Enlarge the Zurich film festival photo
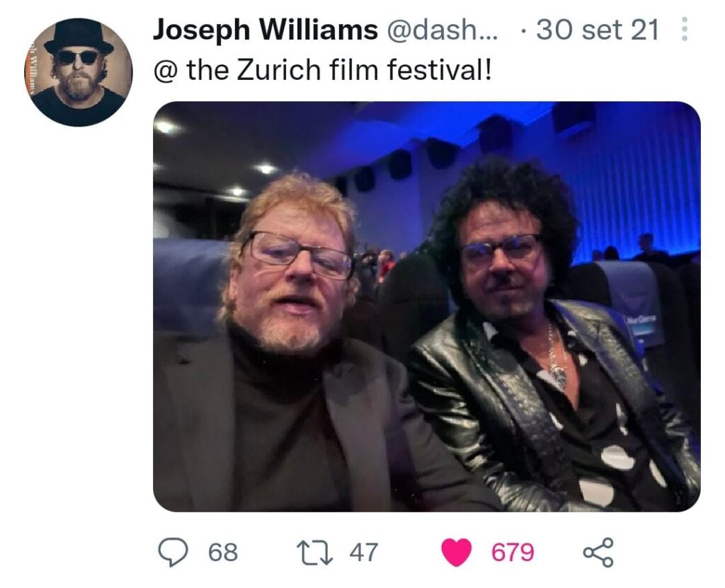 pyautogui.click(x=427, y=306)
